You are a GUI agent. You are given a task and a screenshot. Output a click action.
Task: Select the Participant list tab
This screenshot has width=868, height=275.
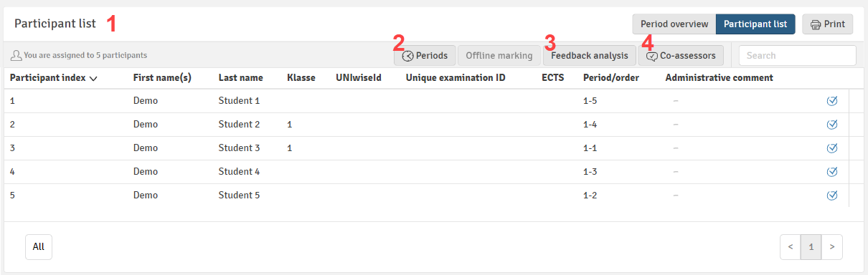click(x=755, y=24)
